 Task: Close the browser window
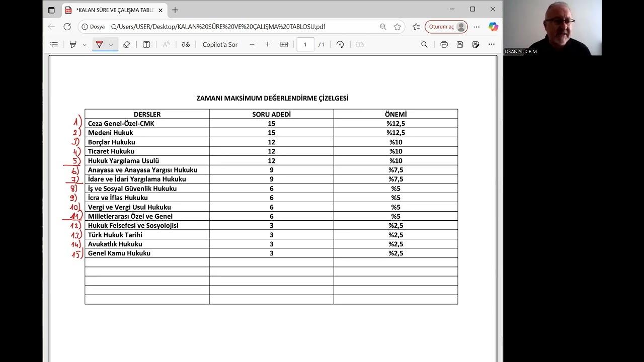point(493,9)
